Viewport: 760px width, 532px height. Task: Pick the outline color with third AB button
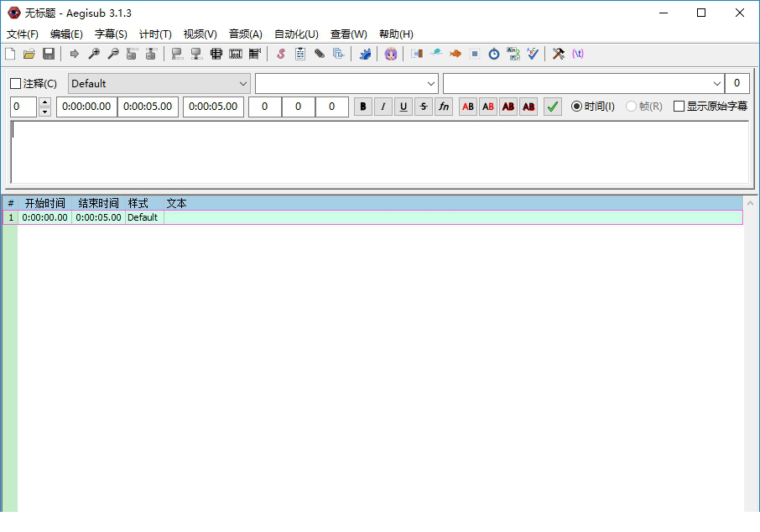coord(508,107)
